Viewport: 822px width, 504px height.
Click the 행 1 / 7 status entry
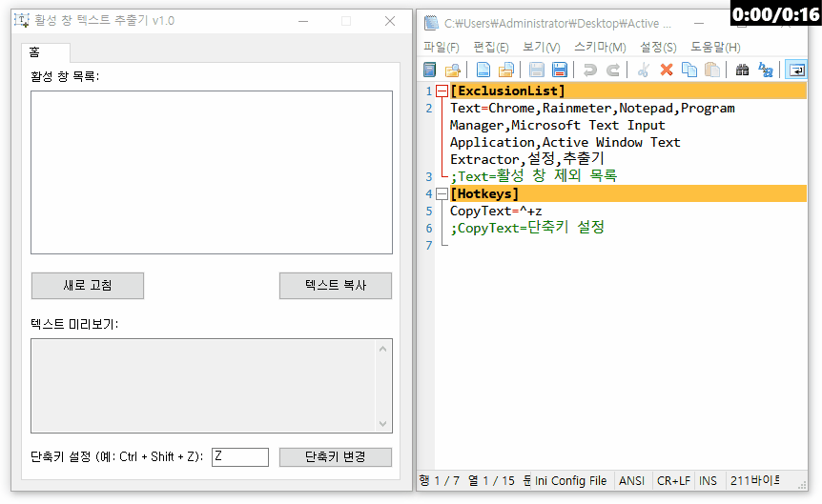coord(440,481)
